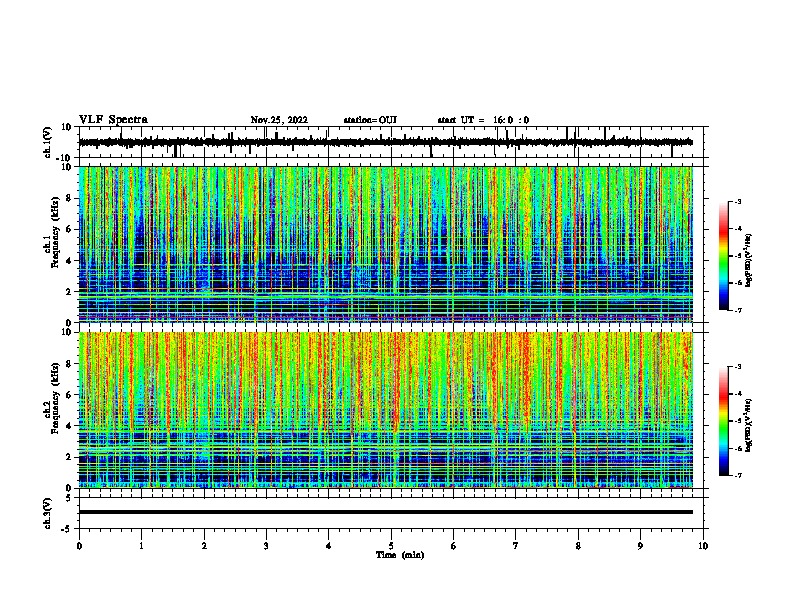Click the time axis tick label '5'
Image resolution: width=792 pixels, height=612 pixels.
pyautogui.click(x=391, y=546)
